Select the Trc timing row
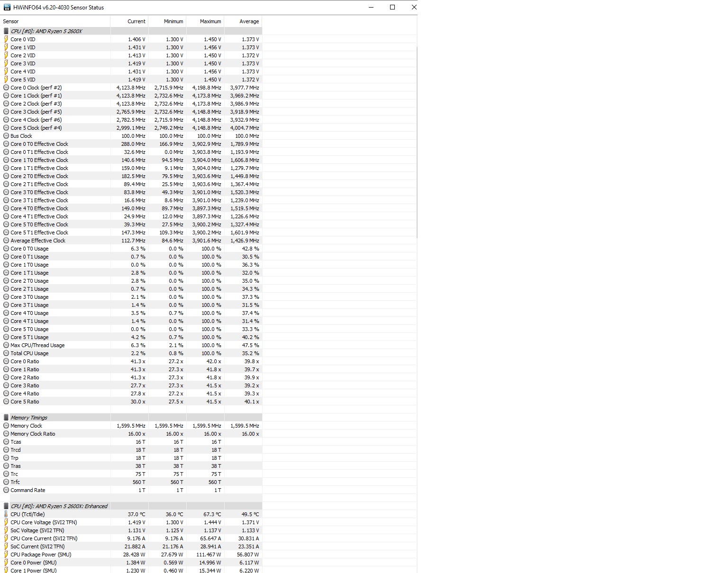 coord(131,474)
